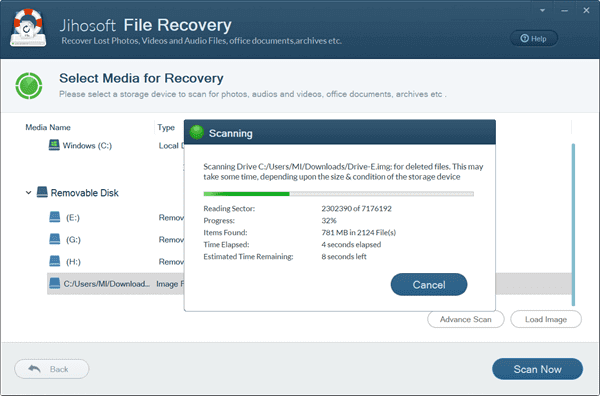Screen dimensions: 600x396
Task: Click the 4 seconds elapsed value
Action: coord(351,244)
